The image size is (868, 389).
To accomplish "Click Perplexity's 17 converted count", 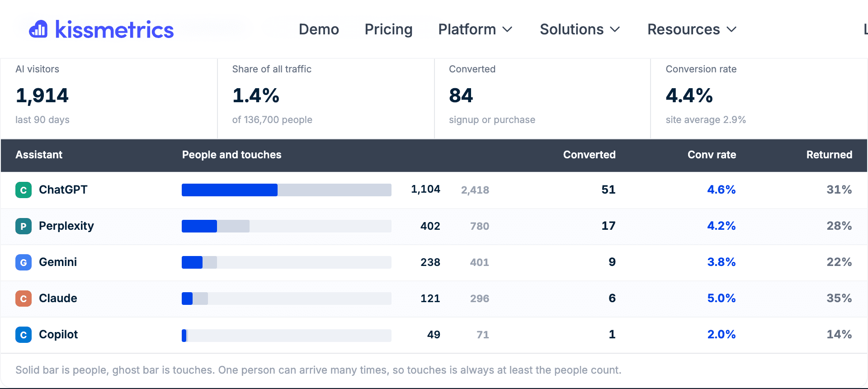I will point(609,226).
